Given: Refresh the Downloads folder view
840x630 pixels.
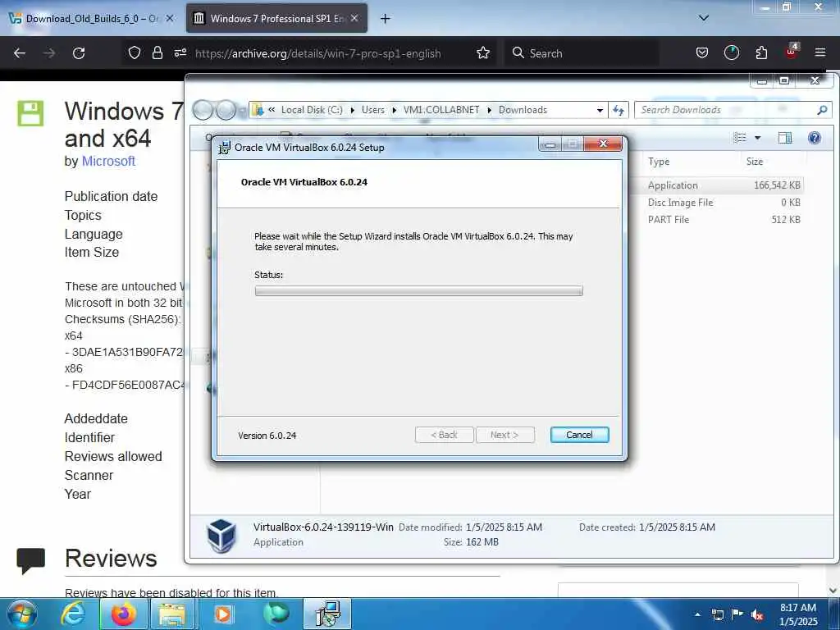Looking at the screenshot, I should tap(619, 111).
